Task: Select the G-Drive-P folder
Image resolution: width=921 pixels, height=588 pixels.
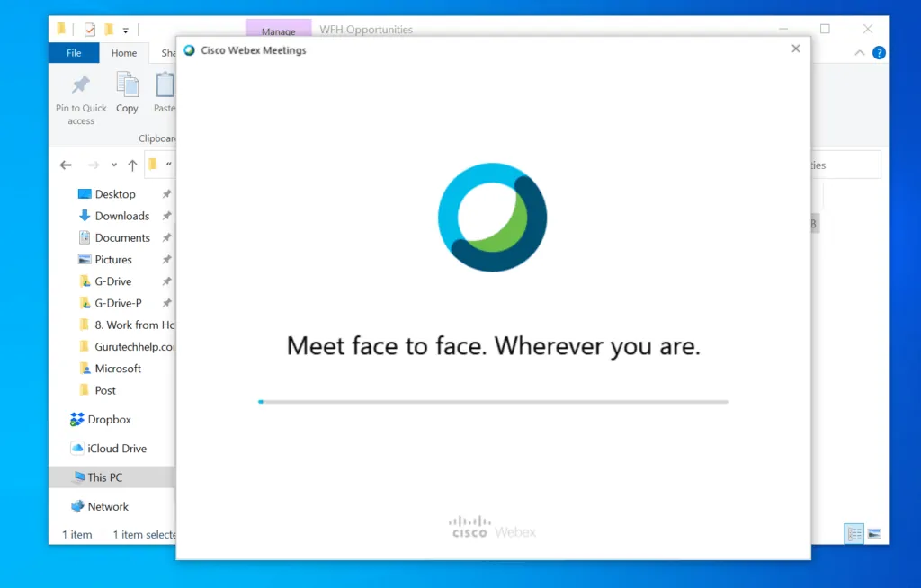Action: tap(118, 302)
